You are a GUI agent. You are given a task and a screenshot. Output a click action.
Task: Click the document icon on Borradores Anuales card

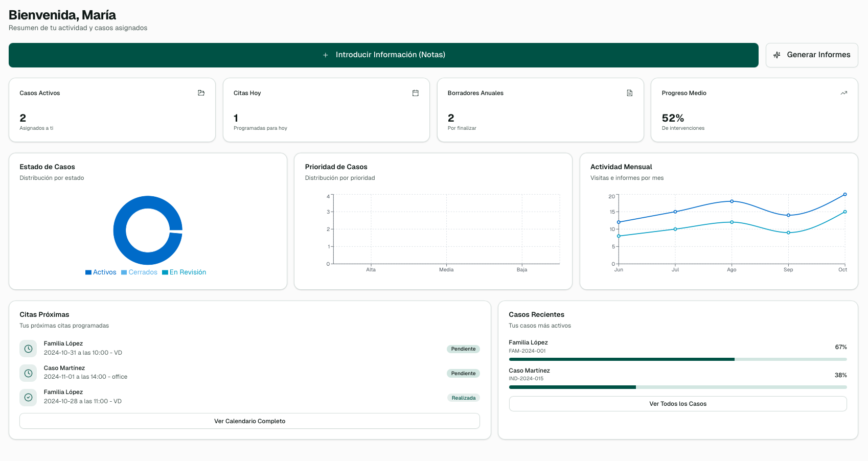[x=629, y=93]
